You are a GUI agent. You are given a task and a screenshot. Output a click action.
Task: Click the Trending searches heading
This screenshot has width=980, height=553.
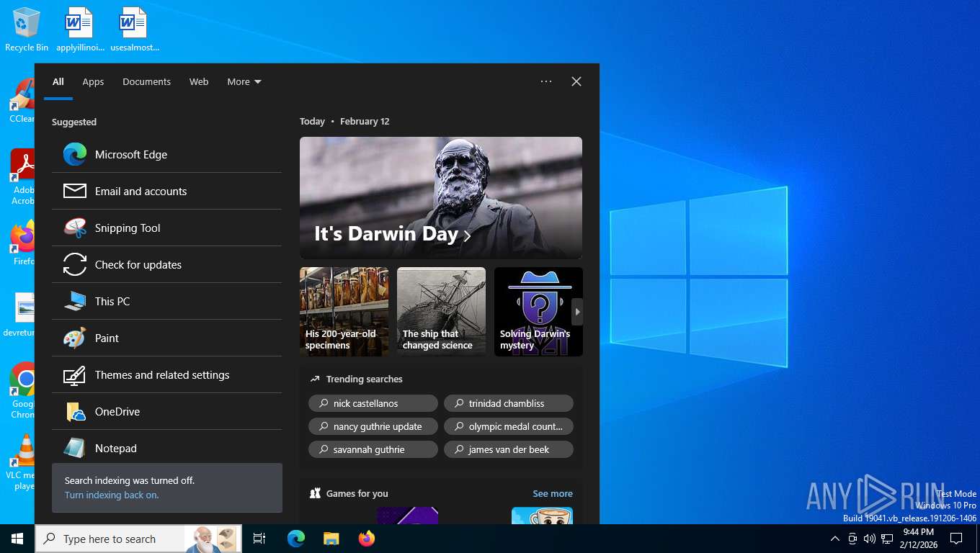pos(364,379)
